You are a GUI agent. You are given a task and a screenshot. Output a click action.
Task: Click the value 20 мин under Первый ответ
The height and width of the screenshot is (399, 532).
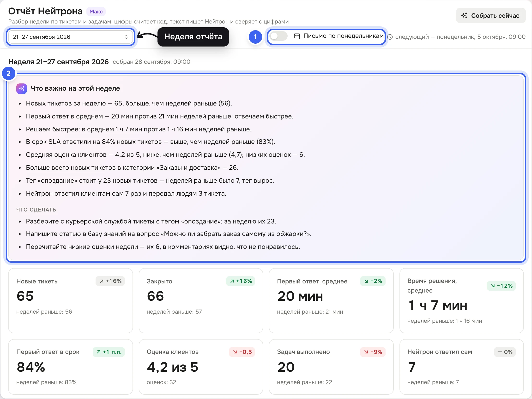click(x=300, y=296)
